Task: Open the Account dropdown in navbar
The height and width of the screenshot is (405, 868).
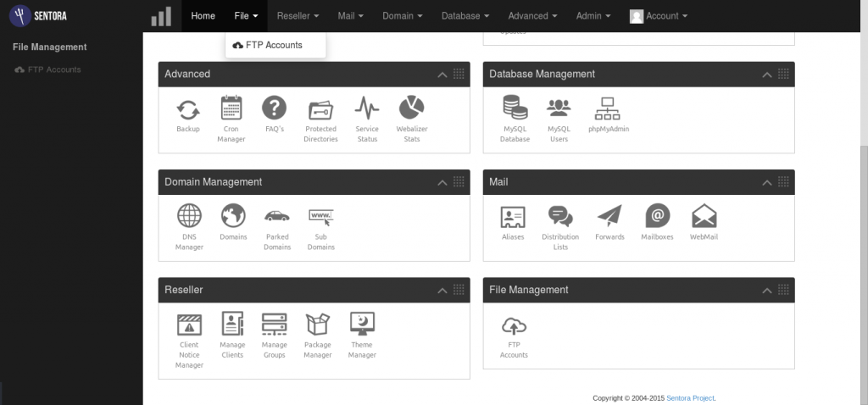Action: (x=659, y=16)
